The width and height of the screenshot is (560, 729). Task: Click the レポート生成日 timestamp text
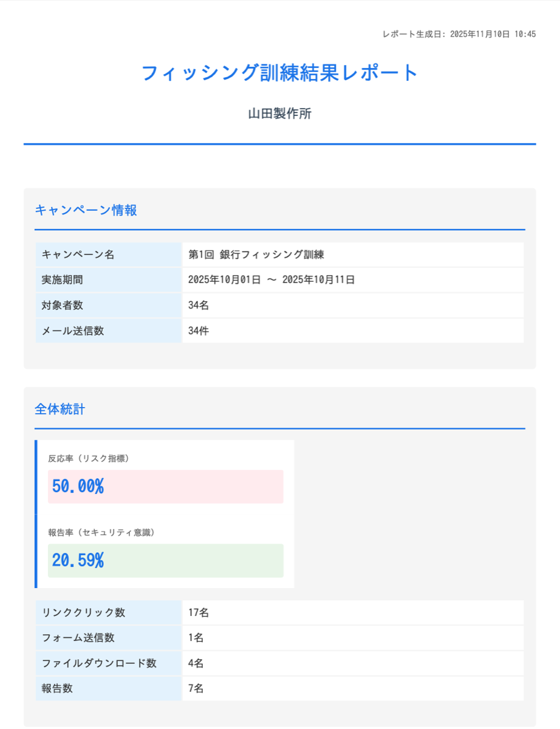click(459, 35)
